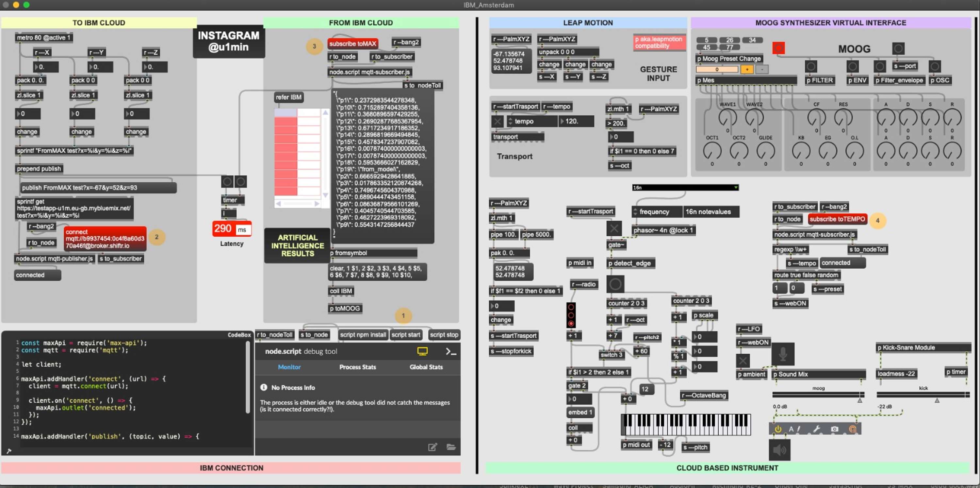Click the camera snapshot icon on plugin bar
Image resolution: width=980 pixels, height=488 pixels.
click(834, 429)
